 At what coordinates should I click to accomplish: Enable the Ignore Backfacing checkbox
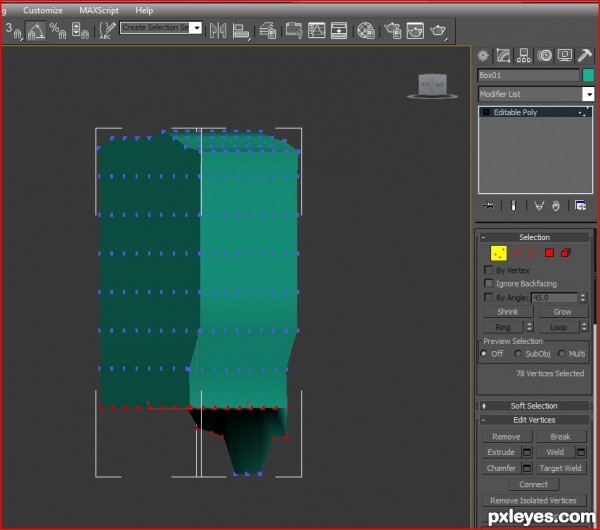[x=488, y=283]
